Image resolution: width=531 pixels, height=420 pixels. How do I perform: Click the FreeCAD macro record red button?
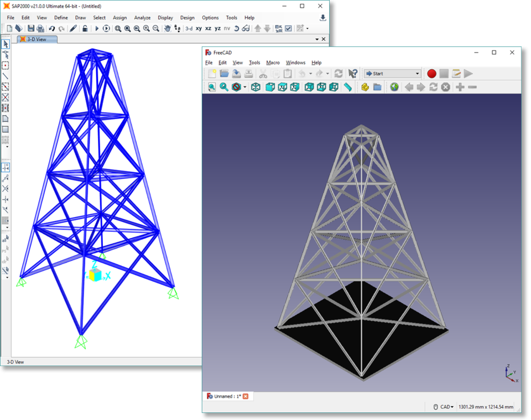tap(431, 74)
